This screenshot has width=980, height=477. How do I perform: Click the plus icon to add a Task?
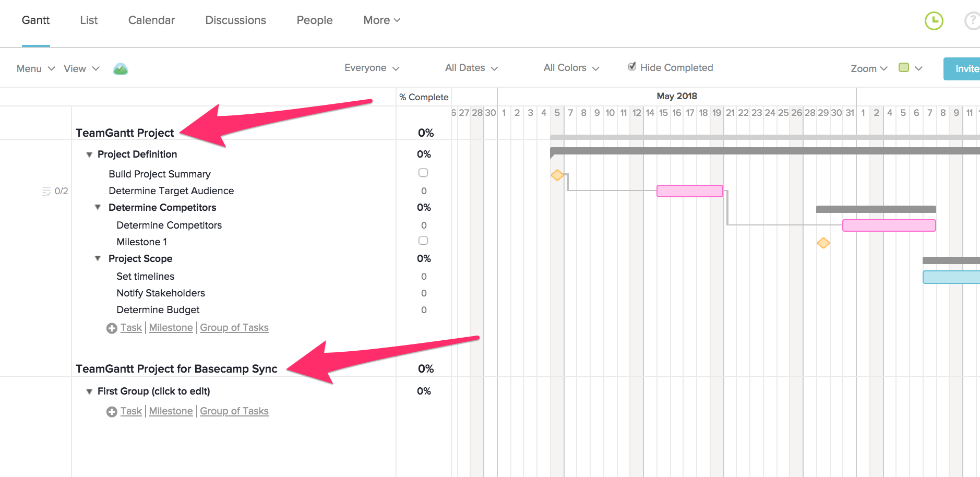coord(111,328)
